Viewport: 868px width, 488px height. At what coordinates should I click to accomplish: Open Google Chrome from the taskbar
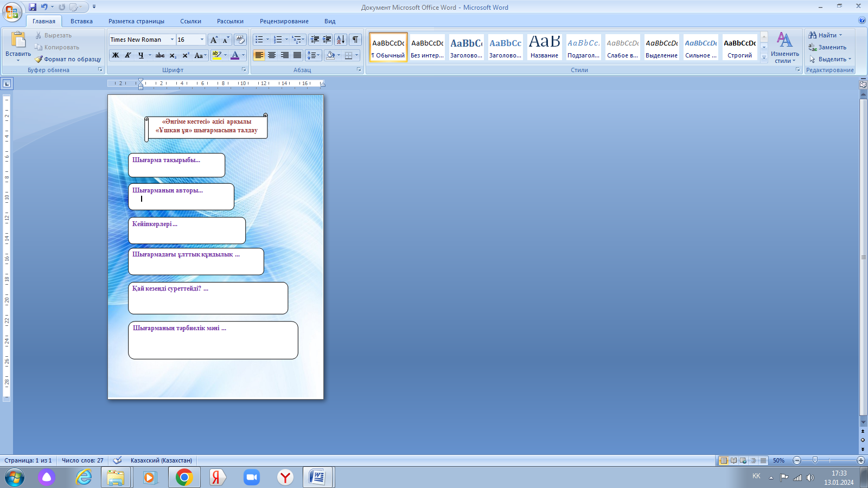tap(184, 477)
